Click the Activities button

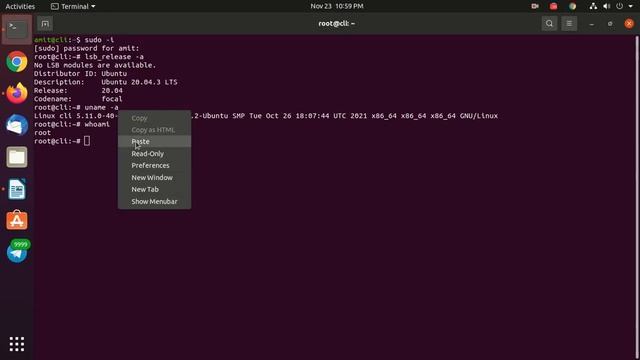[x=20, y=6]
